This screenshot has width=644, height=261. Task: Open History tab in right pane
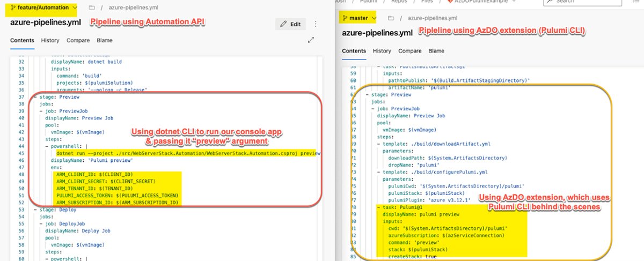[382, 51]
